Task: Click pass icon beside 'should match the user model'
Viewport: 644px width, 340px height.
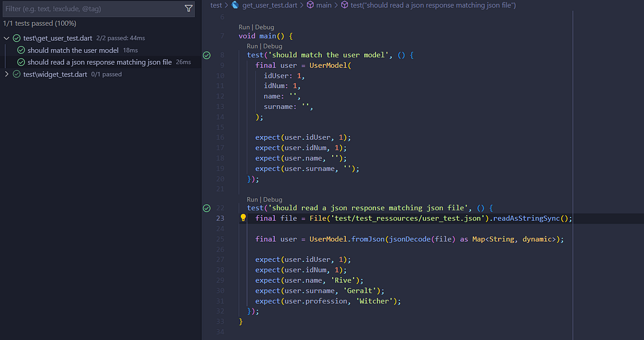Action: [21, 50]
